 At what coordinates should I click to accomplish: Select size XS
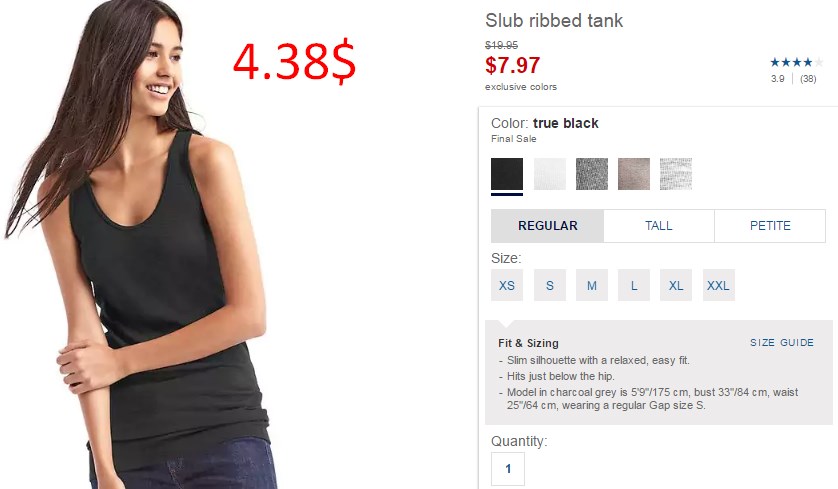point(507,285)
